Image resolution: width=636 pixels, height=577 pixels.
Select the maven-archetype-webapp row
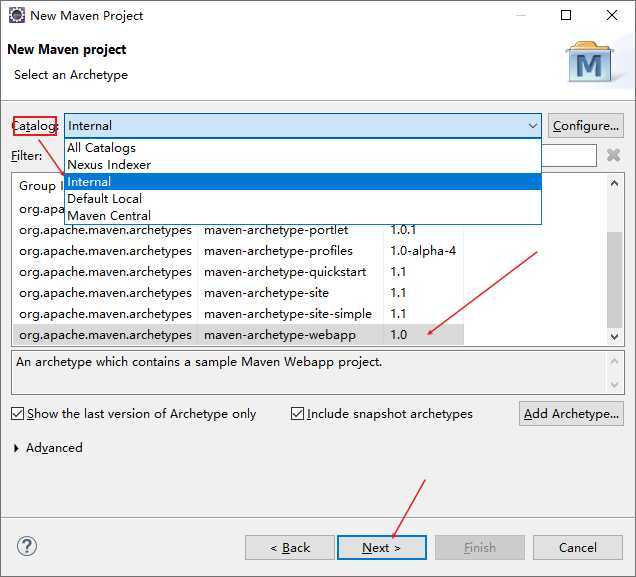238,335
